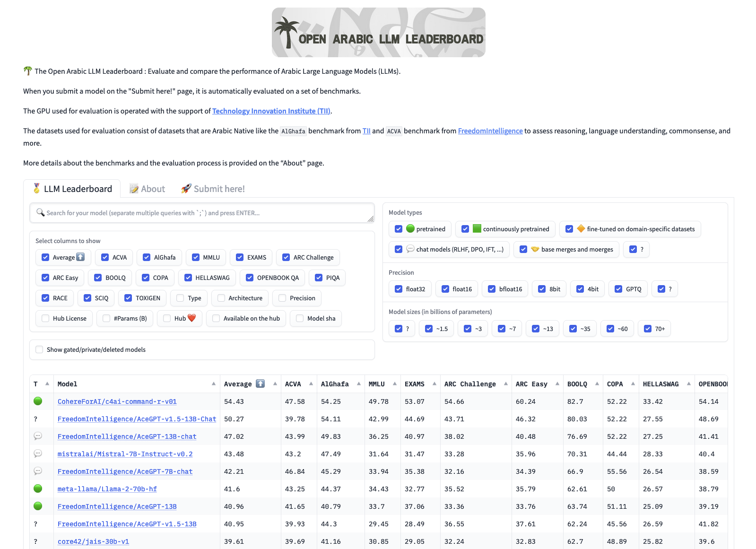756x549 pixels.
Task: Select the LLM Leaderboard tab
Action: (x=72, y=189)
